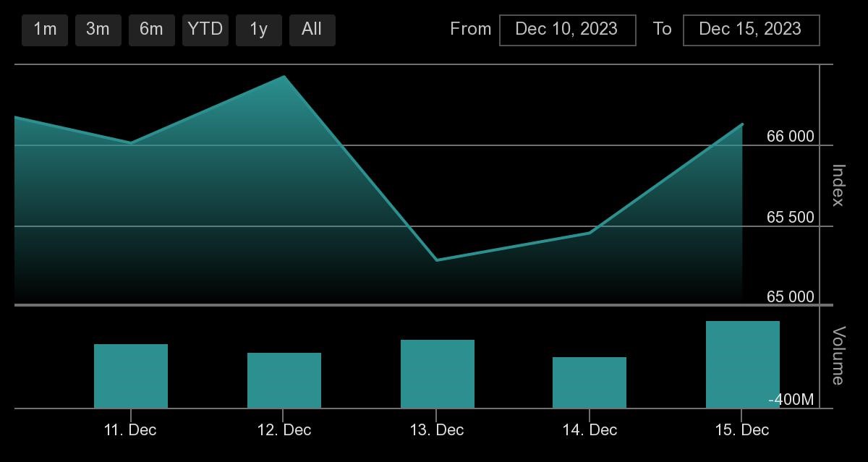868x462 pixels.
Task: Click the 65 500 axis value
Action: pos(790,218)
